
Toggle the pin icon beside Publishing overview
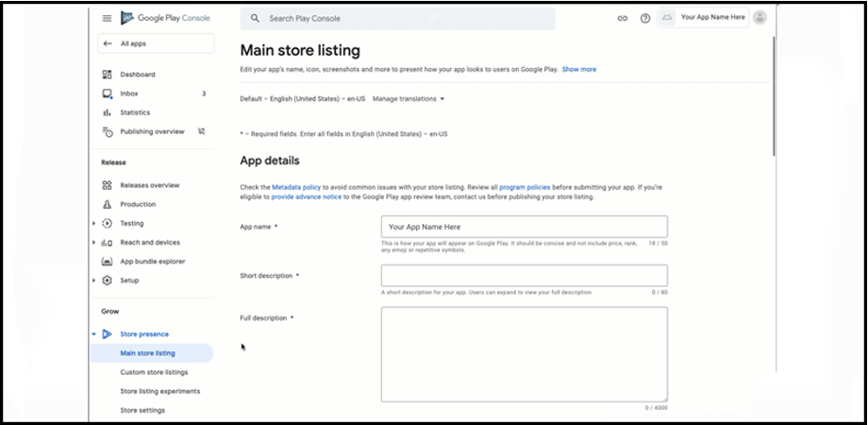[x=201, y=131]
